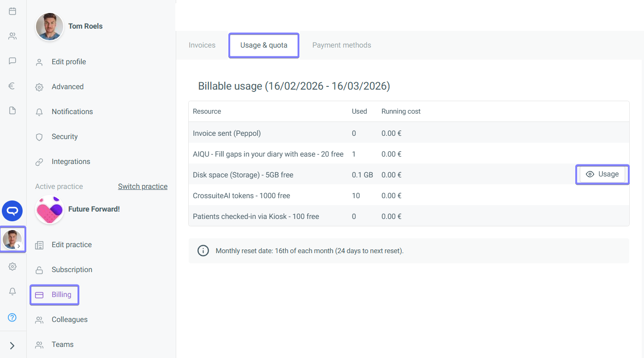
Task: Open the calendar icon in sidebar
Action: [12, 11]
